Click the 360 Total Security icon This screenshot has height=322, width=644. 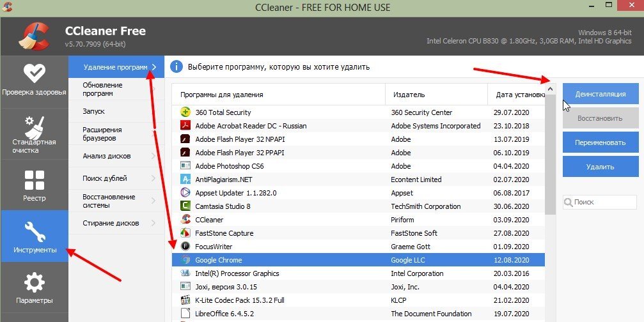185,112
